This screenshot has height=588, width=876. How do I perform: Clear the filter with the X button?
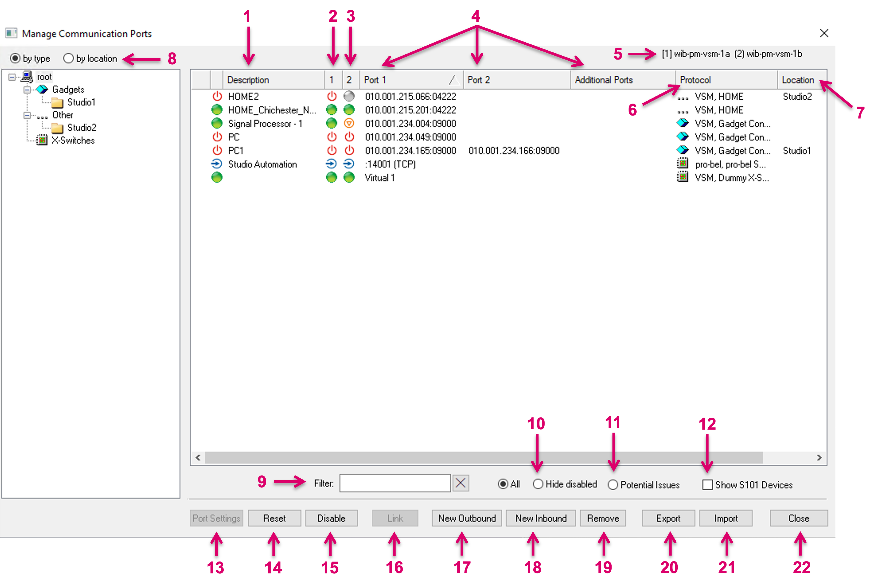pos(461,483)
